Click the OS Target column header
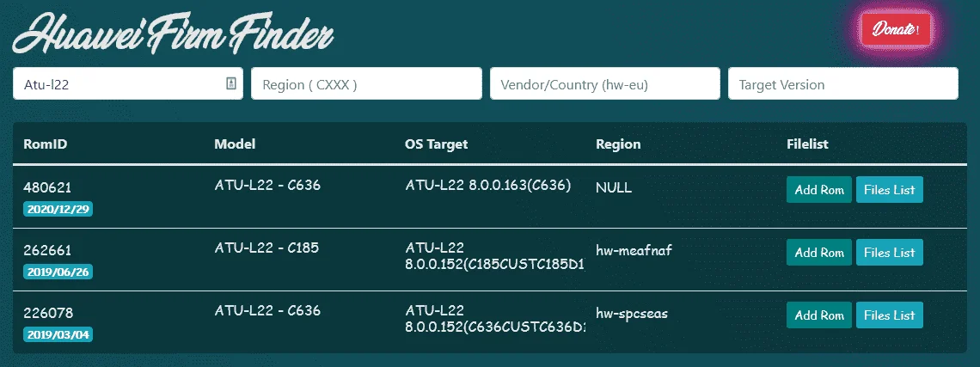 point(436,144)
